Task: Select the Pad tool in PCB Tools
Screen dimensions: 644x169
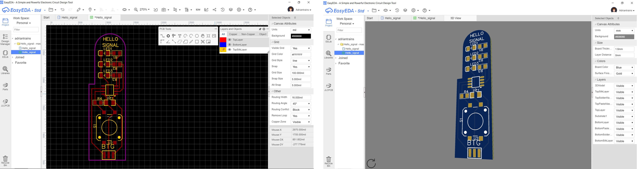Action: point(168,36)
